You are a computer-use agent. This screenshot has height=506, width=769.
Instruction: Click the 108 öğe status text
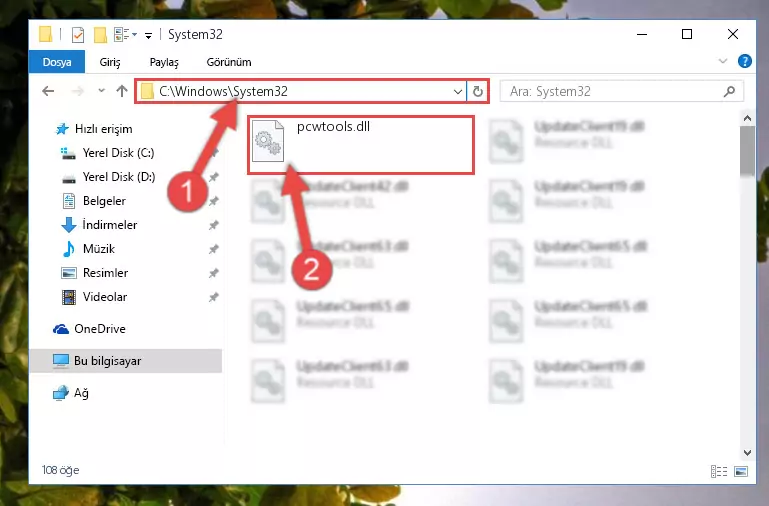(x=60, y=470)
